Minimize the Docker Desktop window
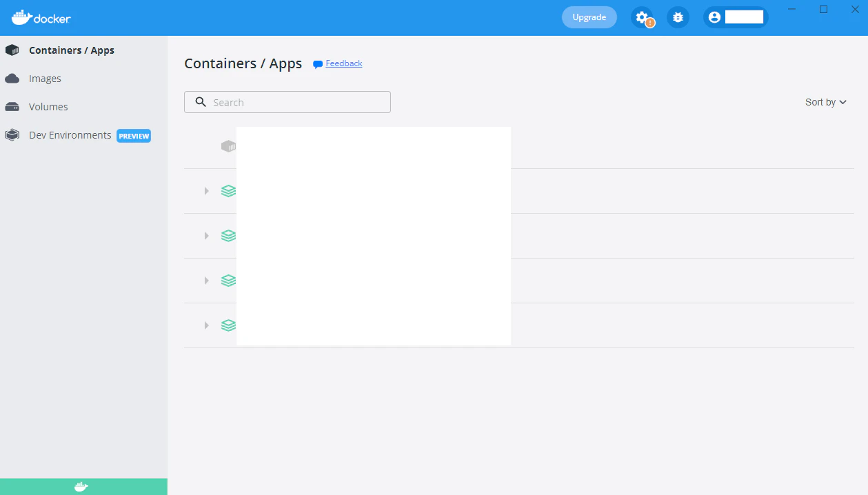The height and width of the screenshot is (495, 868). (792, 9)
